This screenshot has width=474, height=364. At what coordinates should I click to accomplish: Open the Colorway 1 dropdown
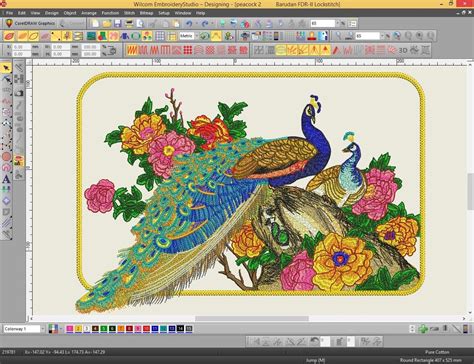pyautogui.click(x=24, y=329)
